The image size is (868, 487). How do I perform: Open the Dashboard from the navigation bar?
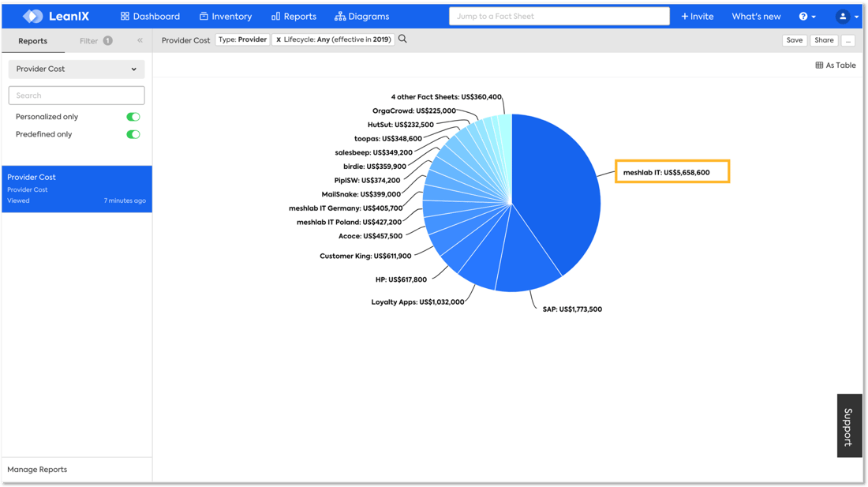click(150, 16)
